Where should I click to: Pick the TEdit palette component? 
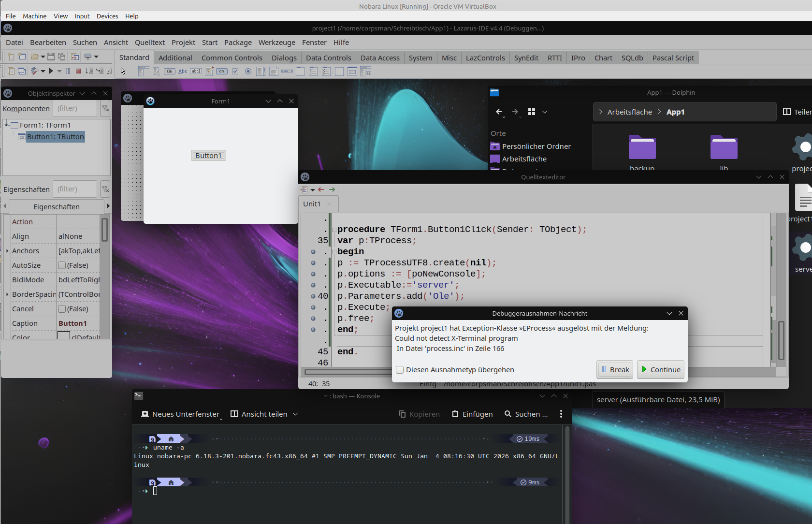pos(196,72)
